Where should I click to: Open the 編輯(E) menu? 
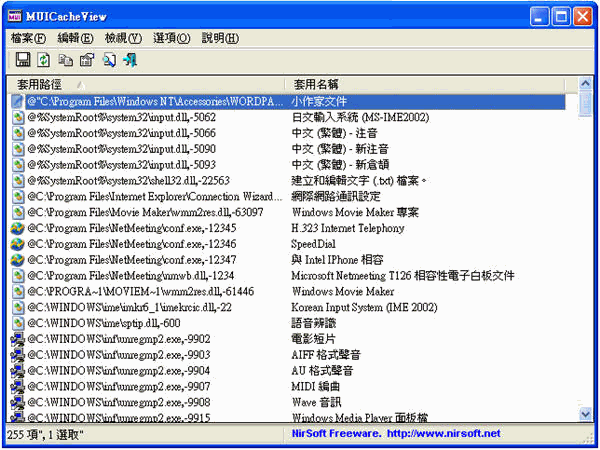tap(75, 38)
